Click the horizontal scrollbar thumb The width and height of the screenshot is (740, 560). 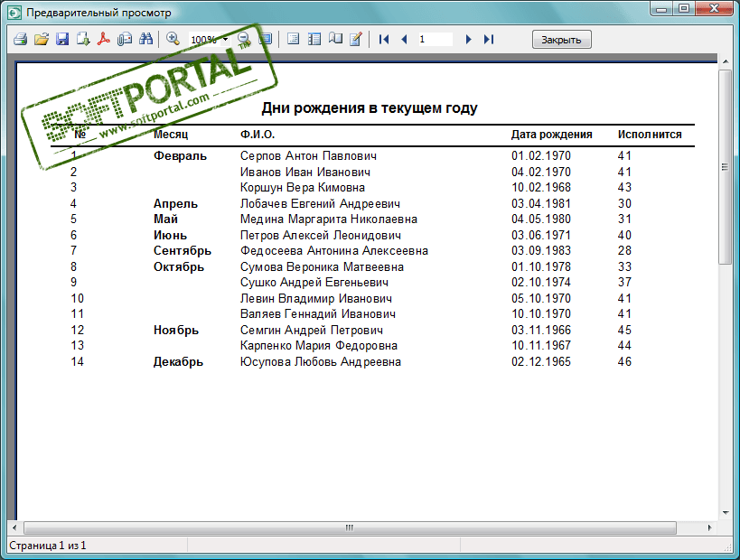pos(350,527)
